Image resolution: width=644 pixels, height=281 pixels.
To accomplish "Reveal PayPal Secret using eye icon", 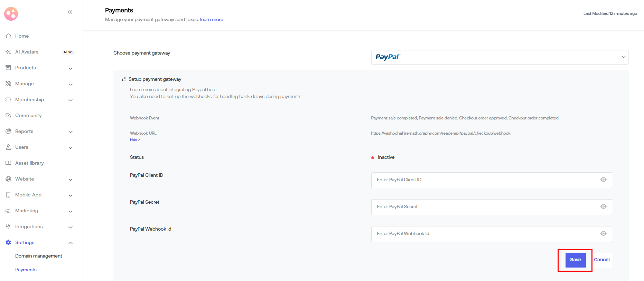I will 603,206.
